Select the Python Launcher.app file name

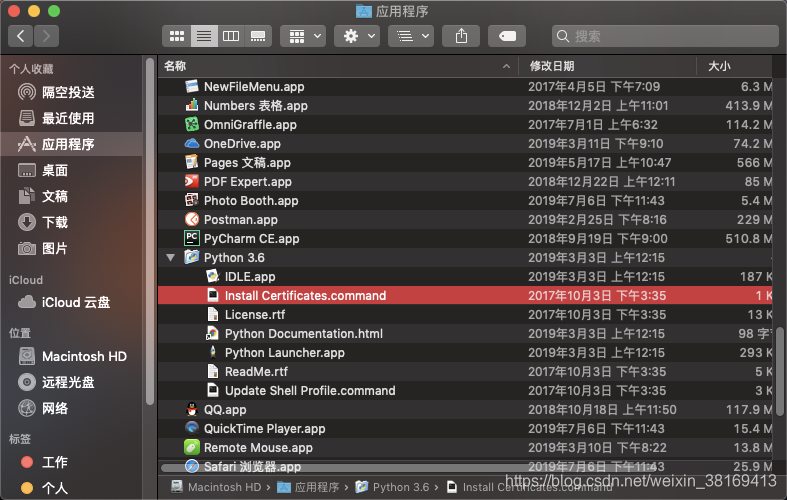point(285,353)
